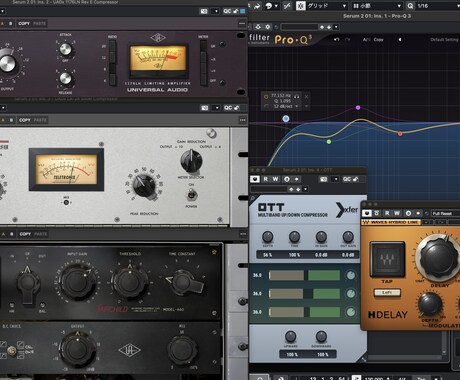Open the 1/16 quantize preset dropdown
This screenshot has width=460, height=380.
pyautogui.click(x=437, y=6)
